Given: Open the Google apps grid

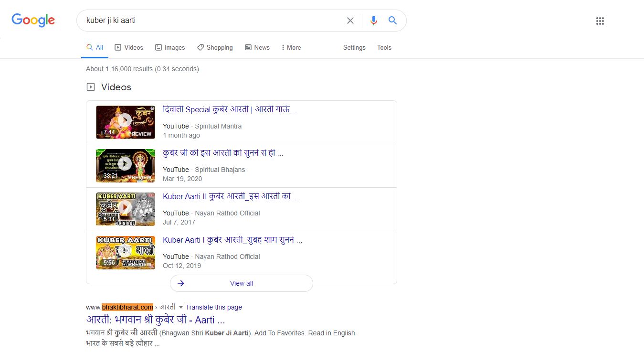Looking at the screenshot, I should [x=600, y=21].
